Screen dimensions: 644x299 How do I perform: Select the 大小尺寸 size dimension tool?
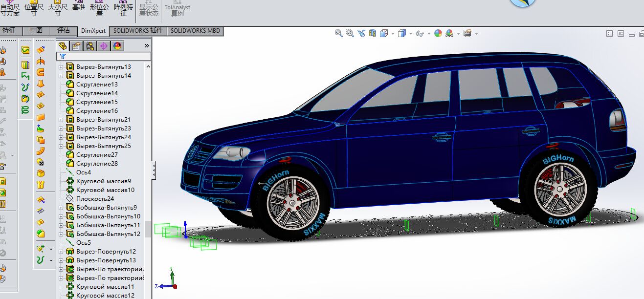click(58, 8)
